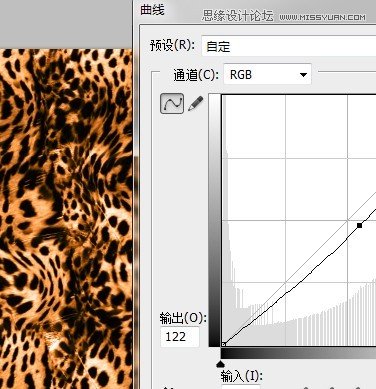Select the black control point on the curve

pos(359,226)
